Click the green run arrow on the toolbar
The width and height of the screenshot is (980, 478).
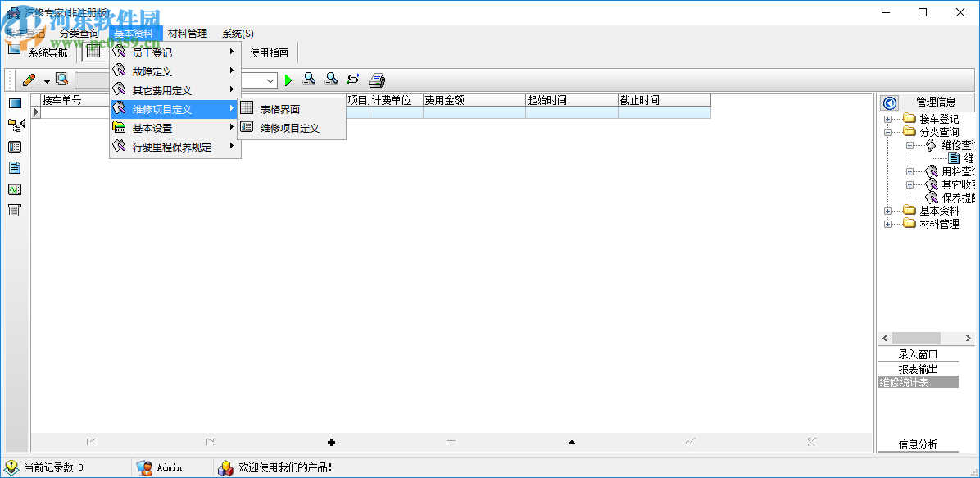[x=288, y=80]
